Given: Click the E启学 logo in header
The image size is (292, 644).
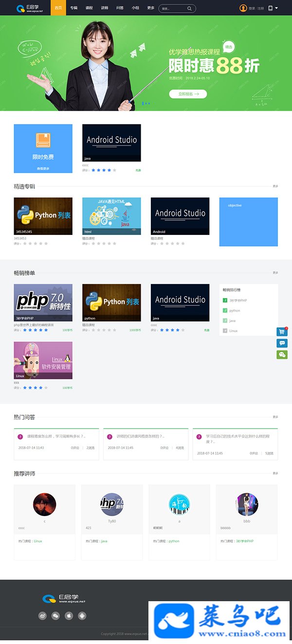Looking at the screenshot, I should click(x=30, y=8).
